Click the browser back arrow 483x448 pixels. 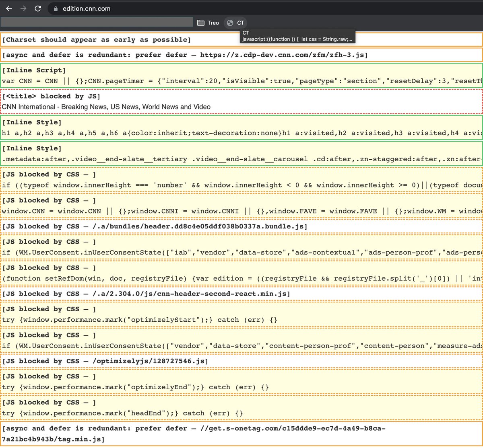[x=9, y=8]
